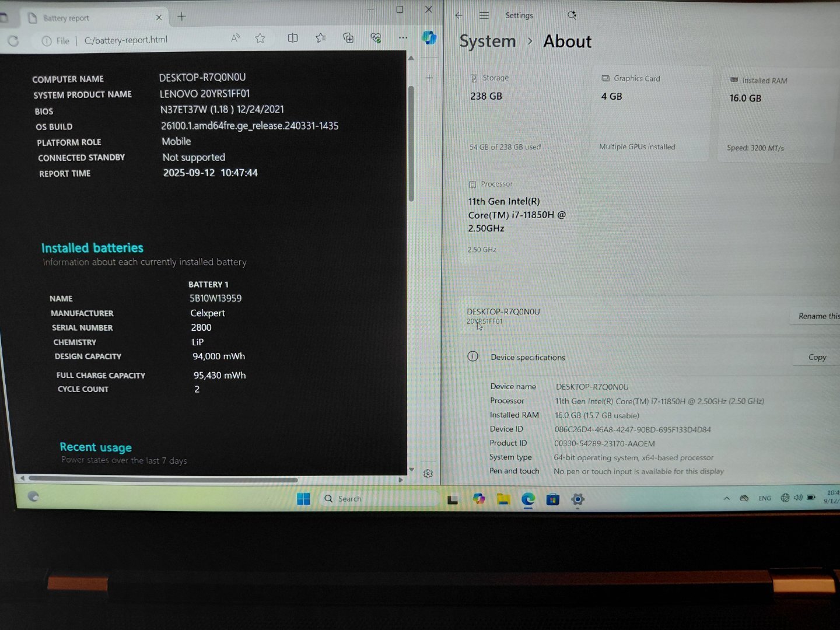Launch Copilot from the taskbar

pos(479,499)
